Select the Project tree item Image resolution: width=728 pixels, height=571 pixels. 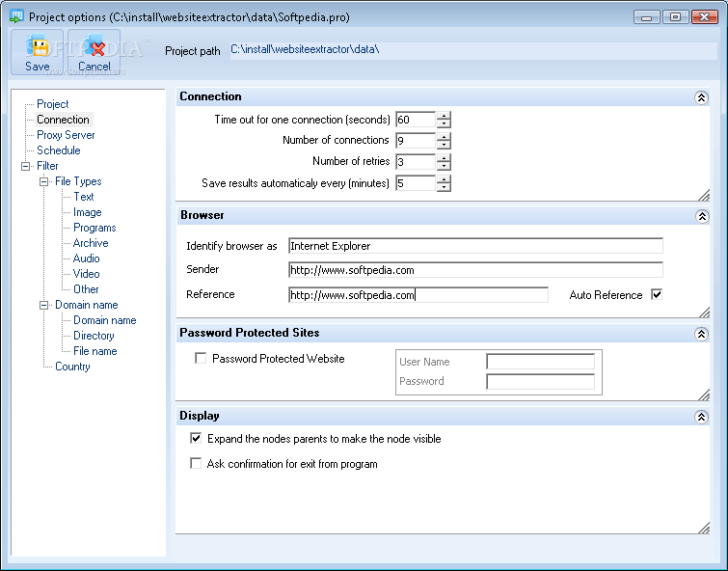(52, 104)
